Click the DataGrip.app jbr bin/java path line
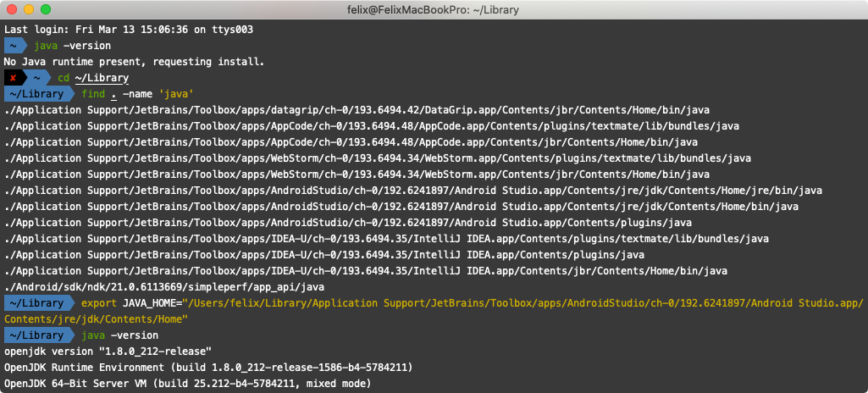Screen dimensions: 868x393 pyautogui.click(x=357, y=110)
